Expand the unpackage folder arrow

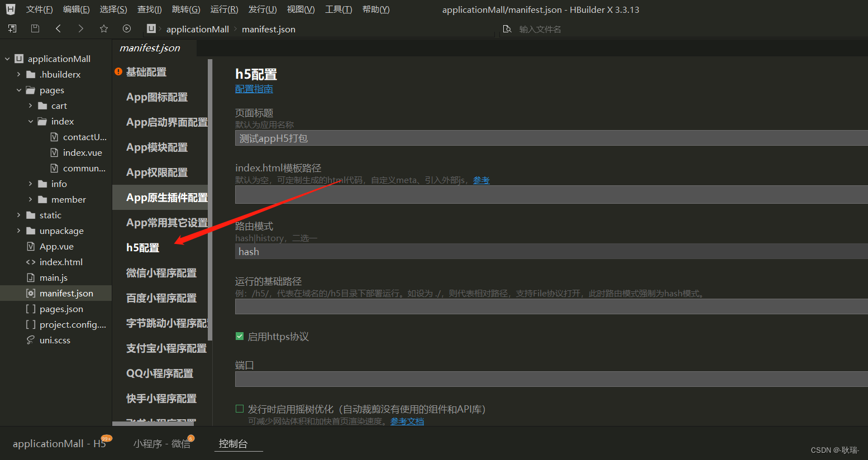tap(18, 231)
